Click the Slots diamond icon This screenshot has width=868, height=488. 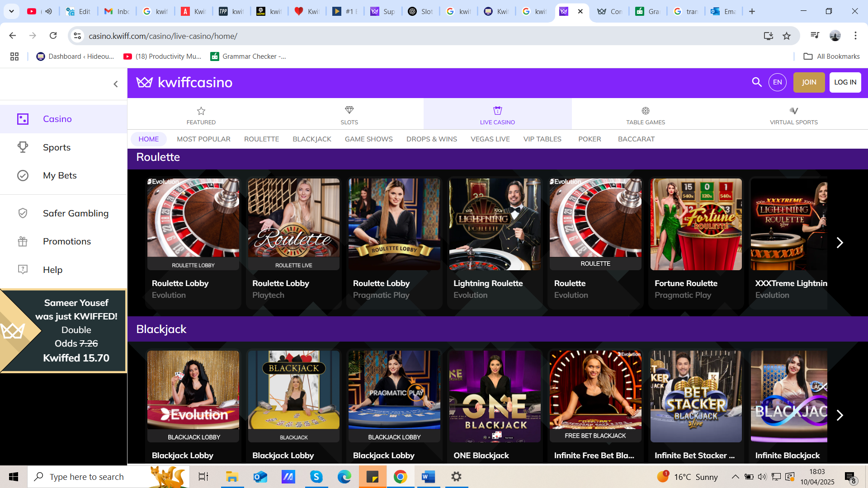pyautogui.click(x=349, y=110)
